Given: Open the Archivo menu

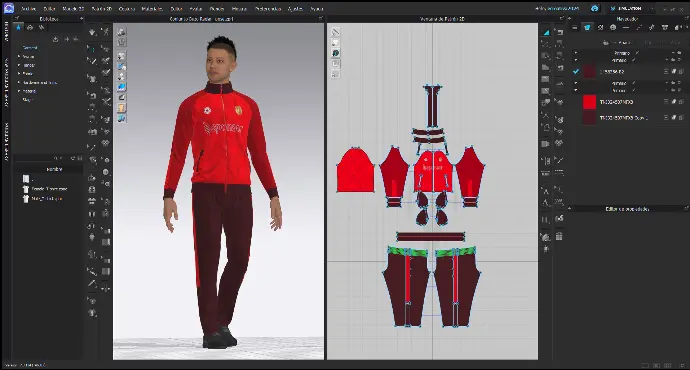Looking at the screenshot, I should point(29,8).
